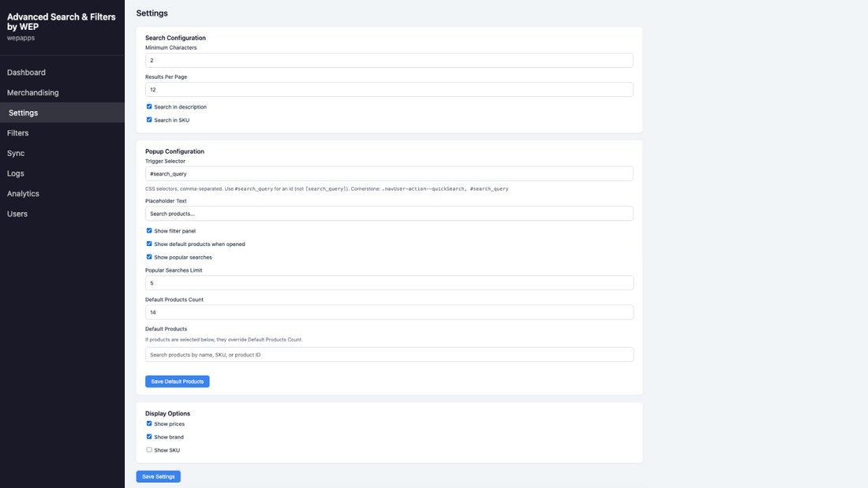The width and height of the screenshot is (868, 488).
Task: Click the wepapps store name
Action: 21,38
